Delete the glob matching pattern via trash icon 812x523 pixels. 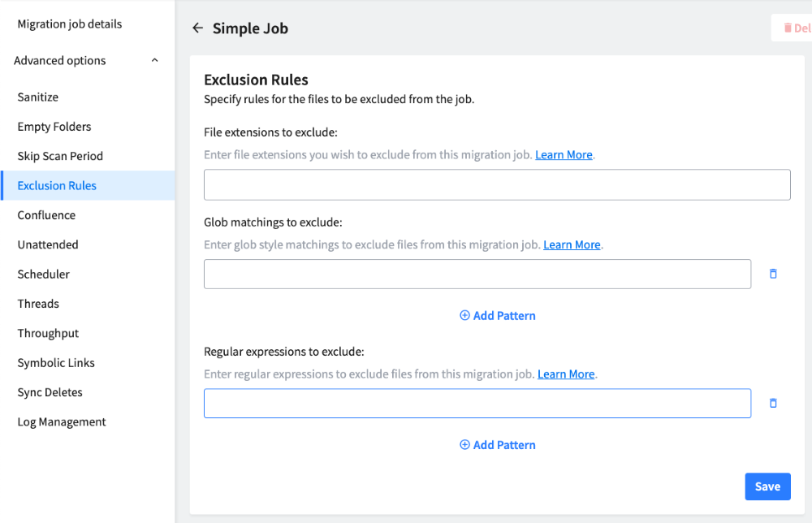772,274
